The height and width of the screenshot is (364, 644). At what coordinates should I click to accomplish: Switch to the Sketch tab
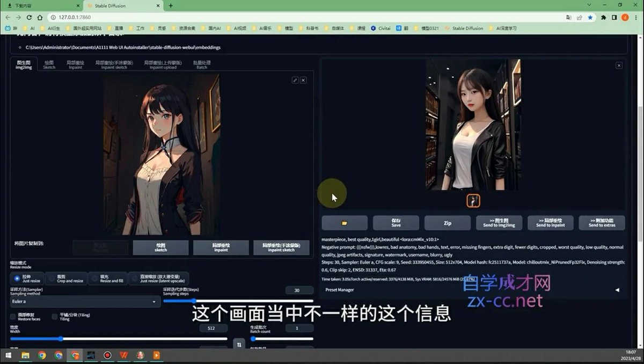coord(49,64)
